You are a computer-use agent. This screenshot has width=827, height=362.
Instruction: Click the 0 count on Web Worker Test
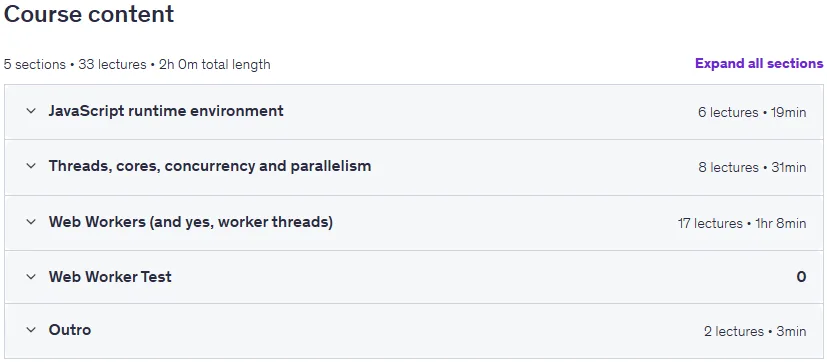801,277
